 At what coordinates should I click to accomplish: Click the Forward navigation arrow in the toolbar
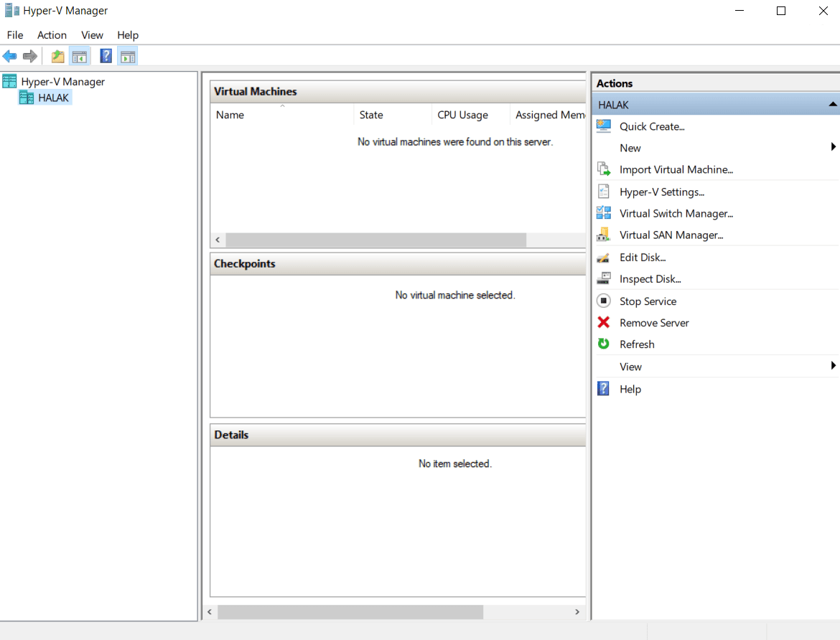29,55
